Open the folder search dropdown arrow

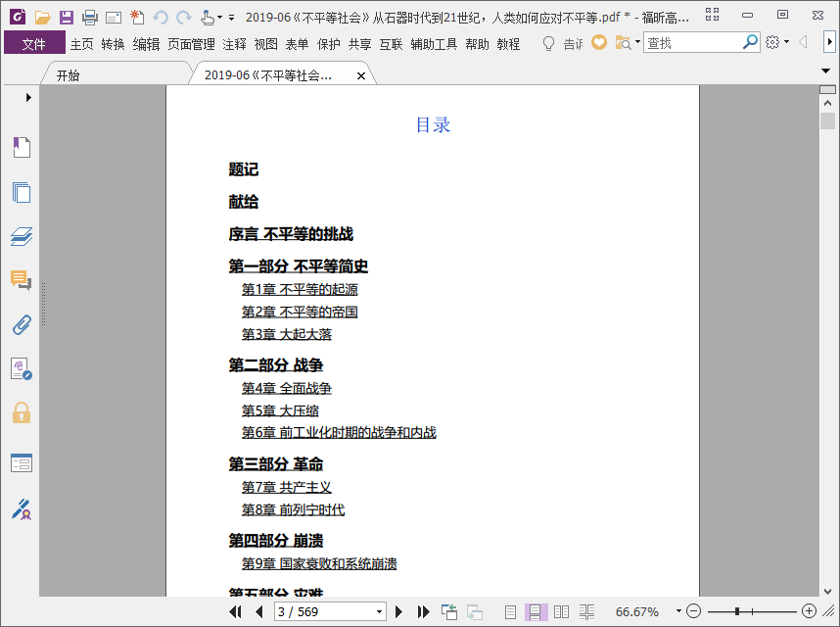pos(637,42)
